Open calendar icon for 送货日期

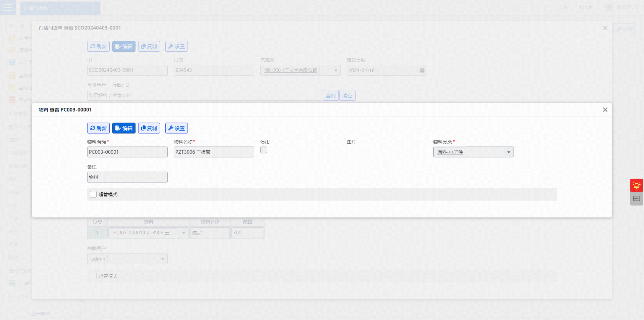coord(422,70)
